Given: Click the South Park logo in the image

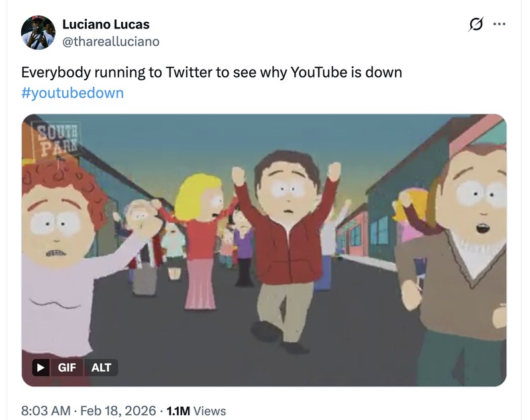Looking at the screenshot, I should pyautogui.click(x=58, y=136).
